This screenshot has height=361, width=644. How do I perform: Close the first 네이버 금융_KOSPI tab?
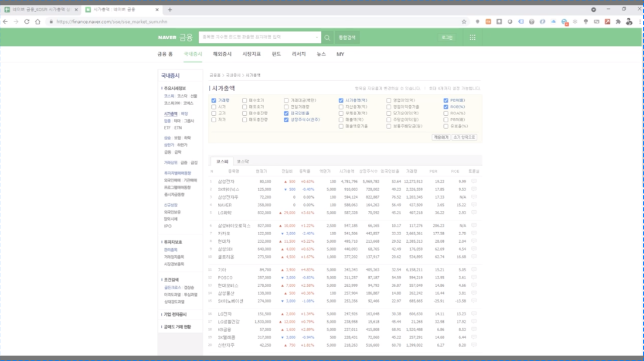(x=76, y=9)
